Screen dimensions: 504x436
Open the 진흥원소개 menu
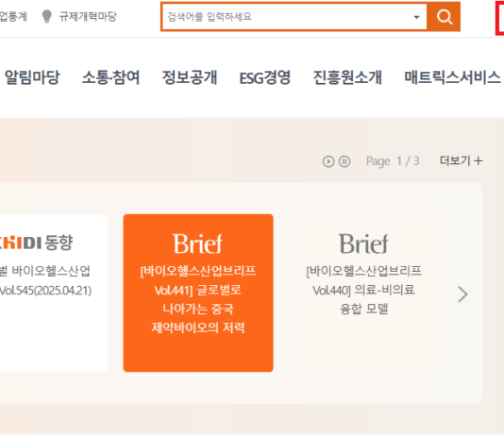(347, 77)
